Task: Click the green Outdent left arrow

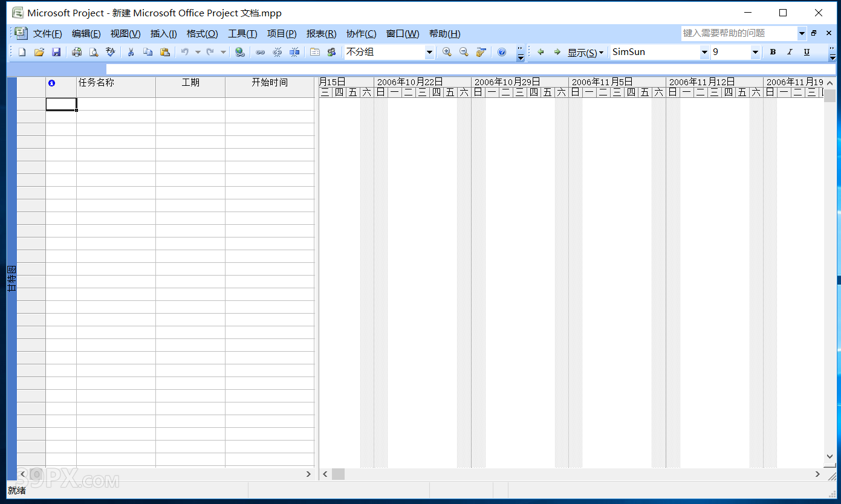Action: [541, 53]
